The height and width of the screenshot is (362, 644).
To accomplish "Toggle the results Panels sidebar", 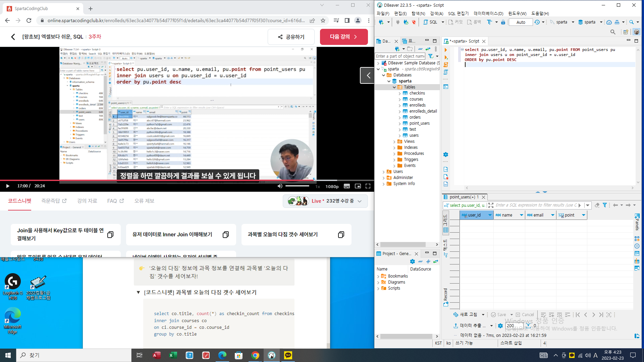I will tap(637, 222).
